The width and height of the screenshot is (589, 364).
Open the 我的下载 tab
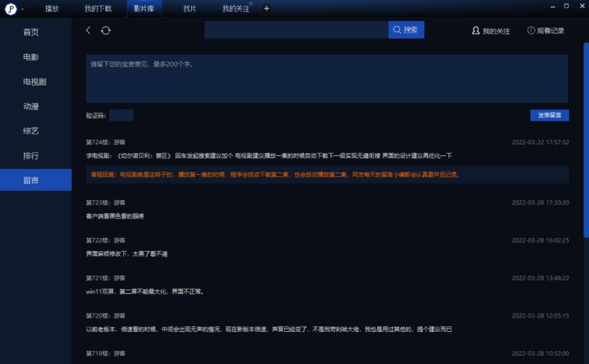click(98, 9)
